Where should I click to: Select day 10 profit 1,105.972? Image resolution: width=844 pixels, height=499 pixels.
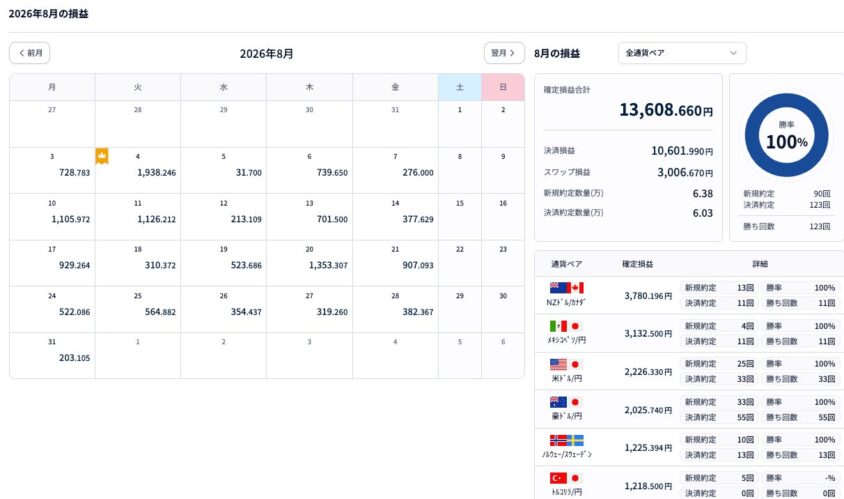pos(71,219)
